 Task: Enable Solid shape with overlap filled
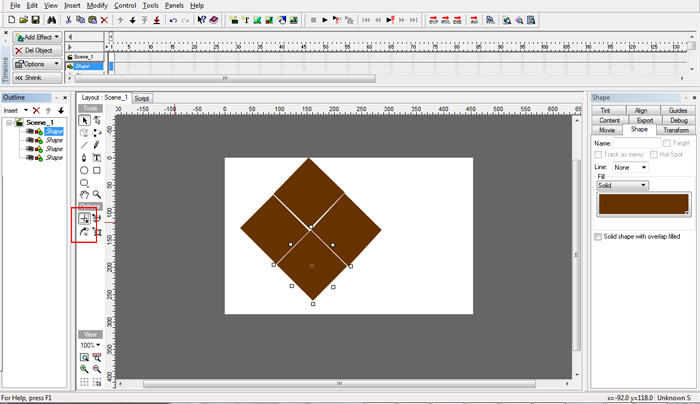point(597,237)
